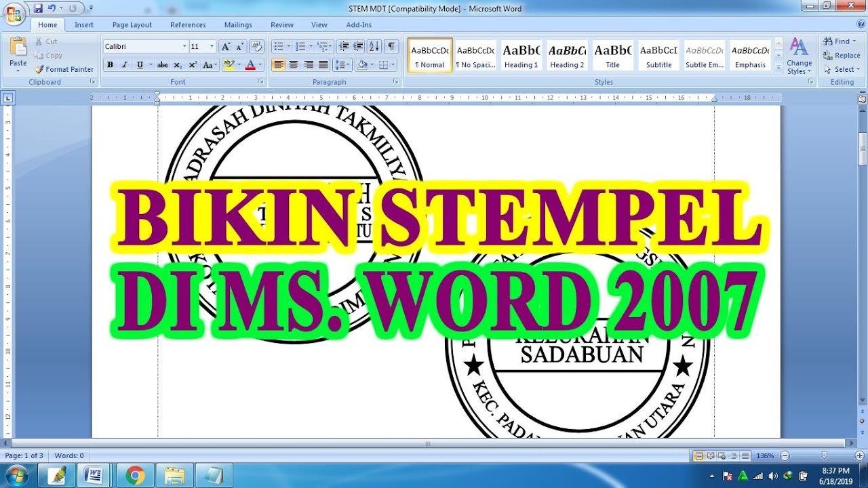Expand the Styles gallery More arrow
The width and height of the screenshot is (868, 488).
(778, 67)
